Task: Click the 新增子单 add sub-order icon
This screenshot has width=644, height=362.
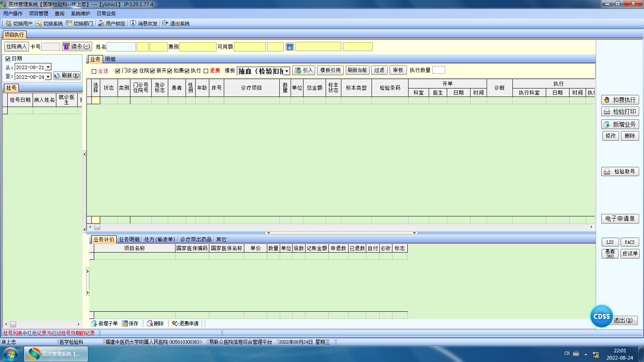Action: pos(94,323)
